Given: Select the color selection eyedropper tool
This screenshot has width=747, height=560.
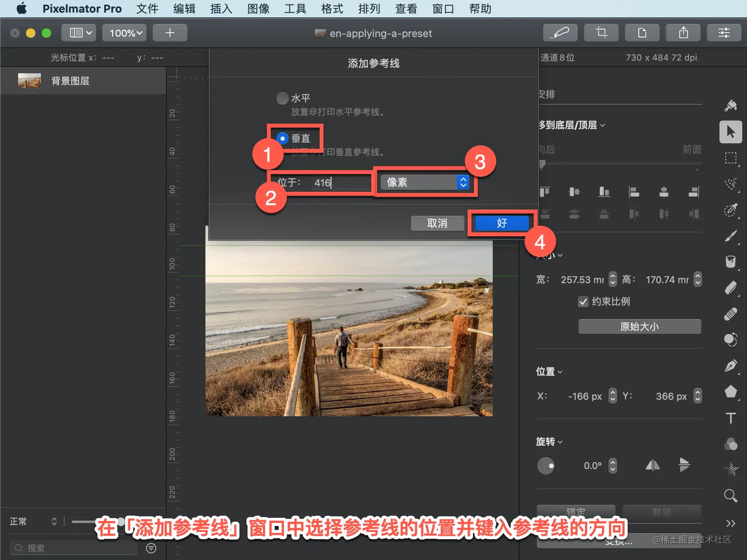Looking at the screenshot, I should [x=731, y=210].
